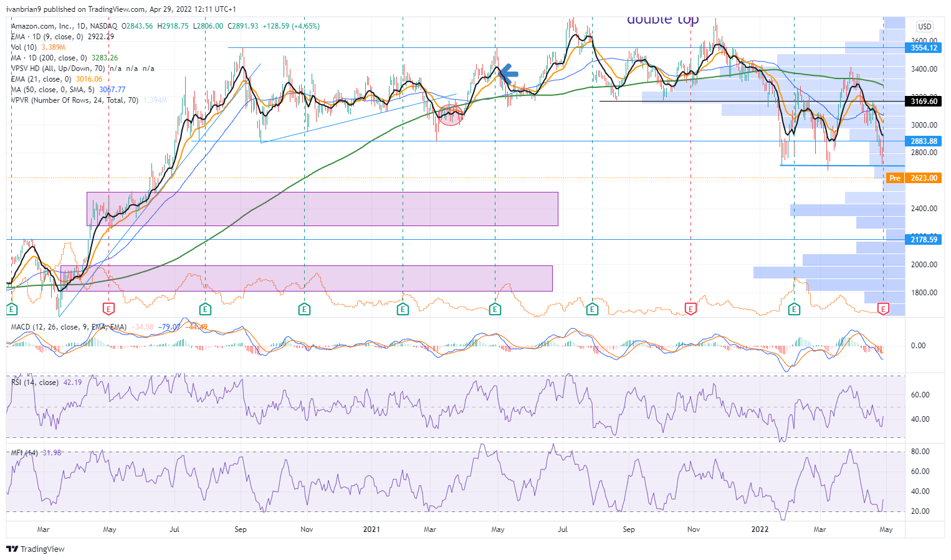Click the 1800.00 price axis label

[x=924, y=293]
